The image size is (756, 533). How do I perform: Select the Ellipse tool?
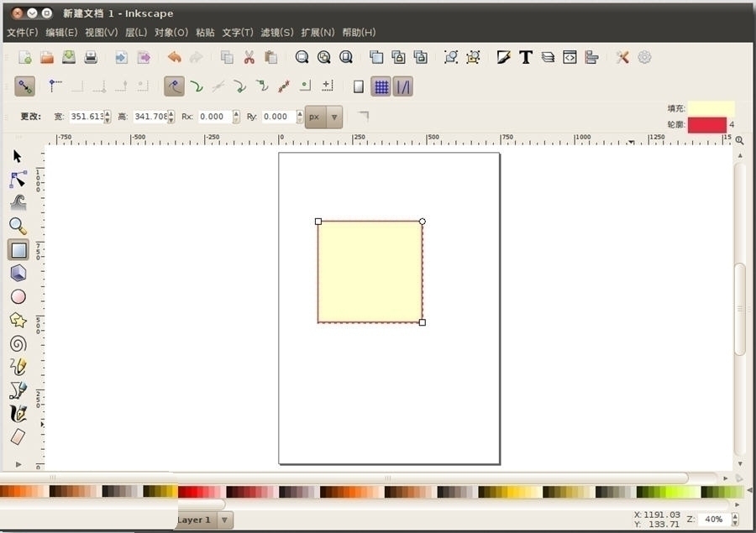click(18, 295)
